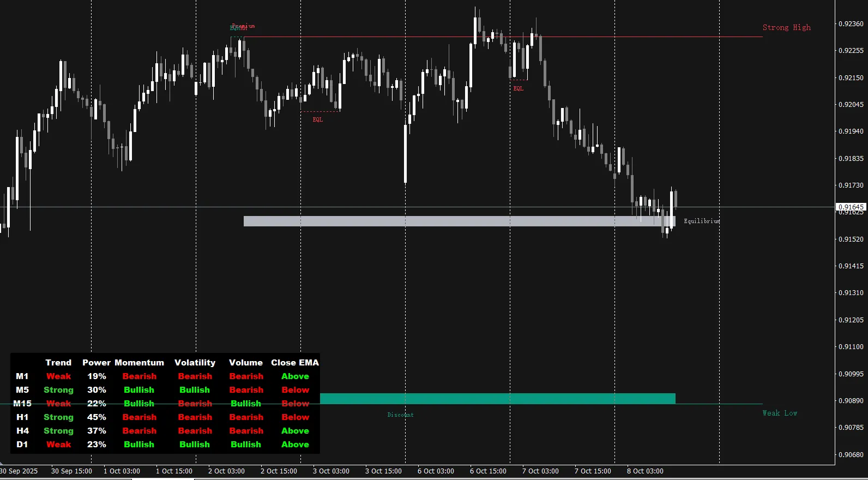Click the M5 Trend Strong cell
Viewport: 868px width, 480px height.
pyautogui.click(x=58, y=390)
